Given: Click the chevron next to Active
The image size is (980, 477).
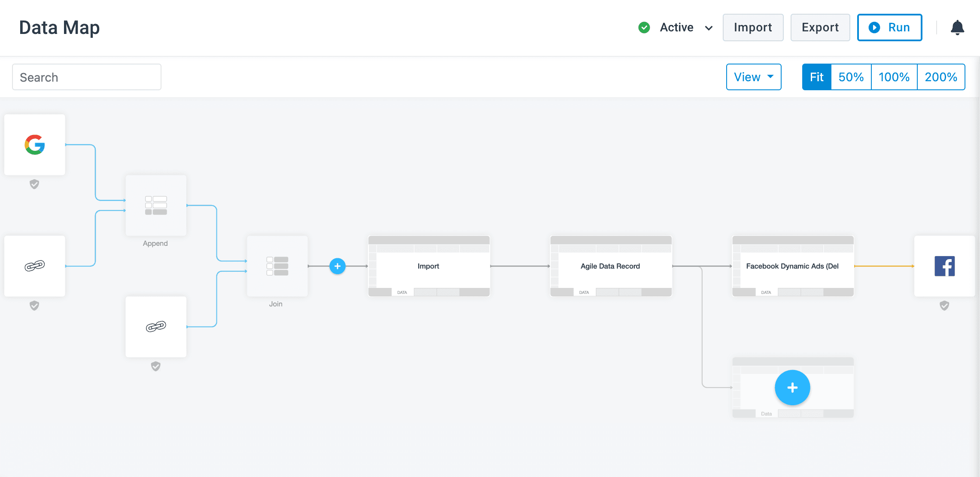Looking at the screenshot, I should coord(709,28).
